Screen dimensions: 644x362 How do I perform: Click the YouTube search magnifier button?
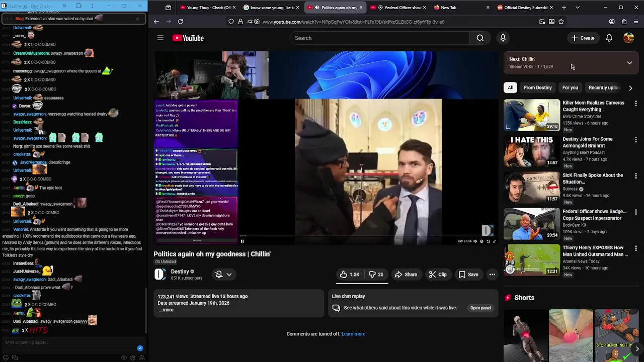click(480, 38)
